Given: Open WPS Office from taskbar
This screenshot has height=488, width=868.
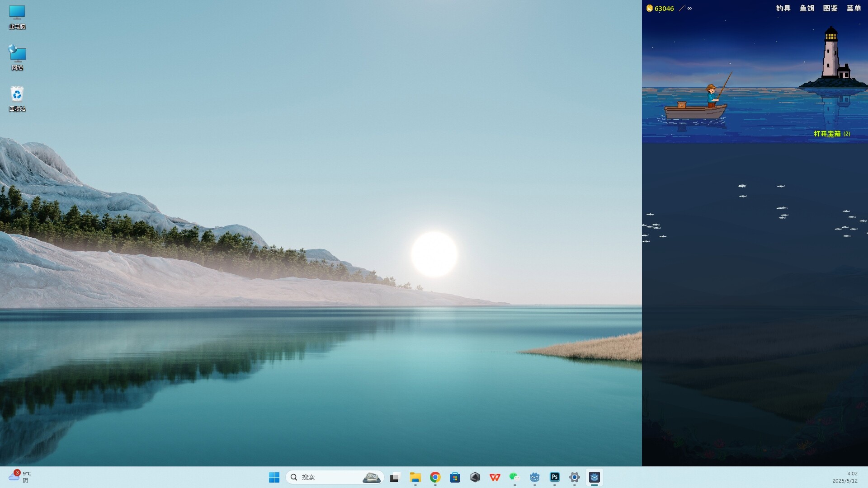Looking at the screenshot, I should (495, 477).
